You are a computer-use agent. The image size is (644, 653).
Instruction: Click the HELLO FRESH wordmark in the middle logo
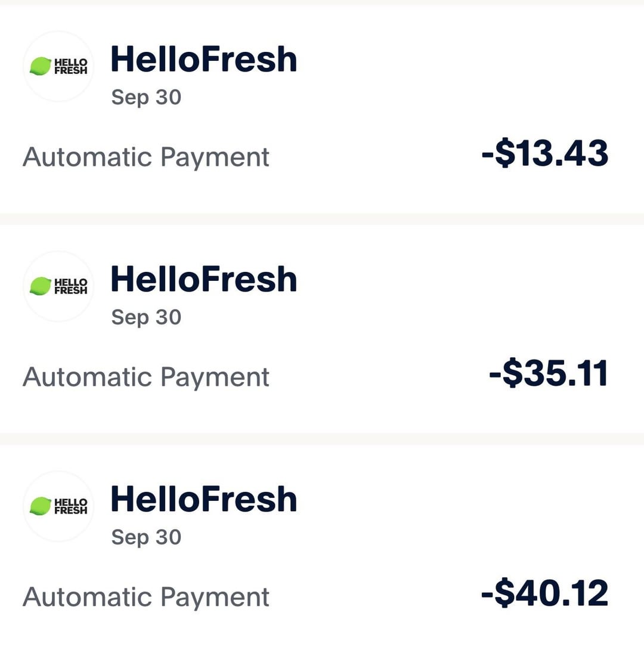(x=70, y=286)
